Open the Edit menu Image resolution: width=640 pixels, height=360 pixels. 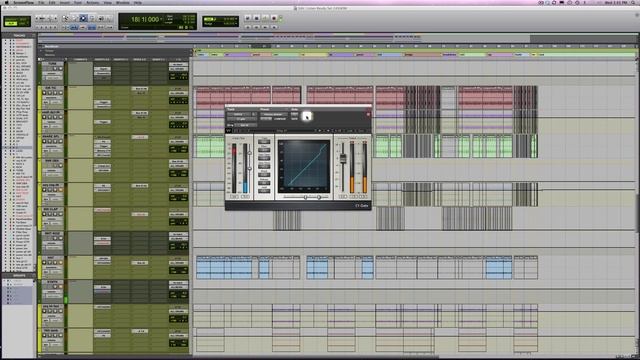(52, 2)
